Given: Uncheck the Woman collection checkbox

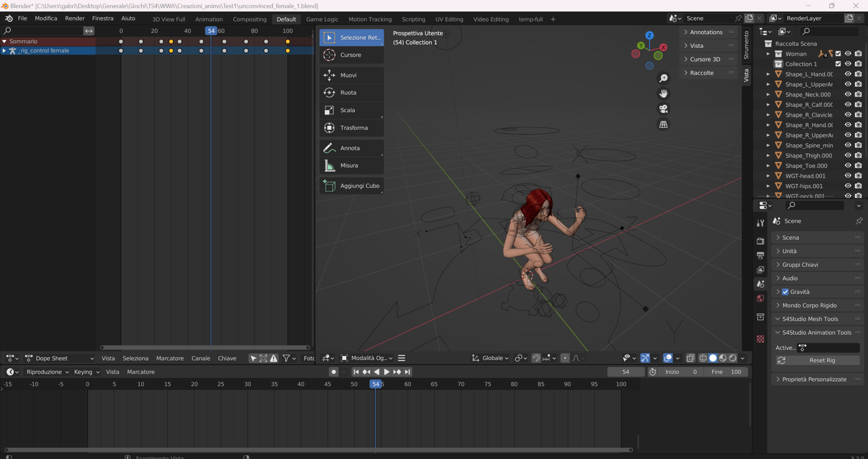Looking at the screenshot, I should tap(838, 54).
